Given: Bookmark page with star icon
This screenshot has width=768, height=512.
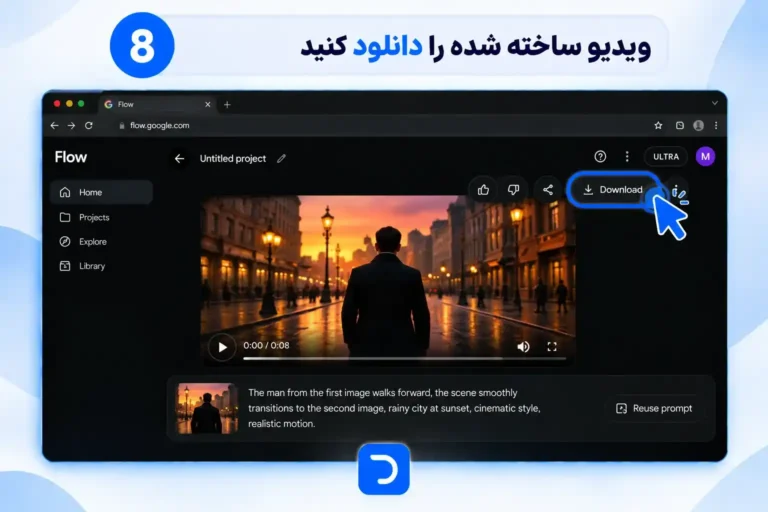Looking at the screenshot, I should [x=658, y=125].
